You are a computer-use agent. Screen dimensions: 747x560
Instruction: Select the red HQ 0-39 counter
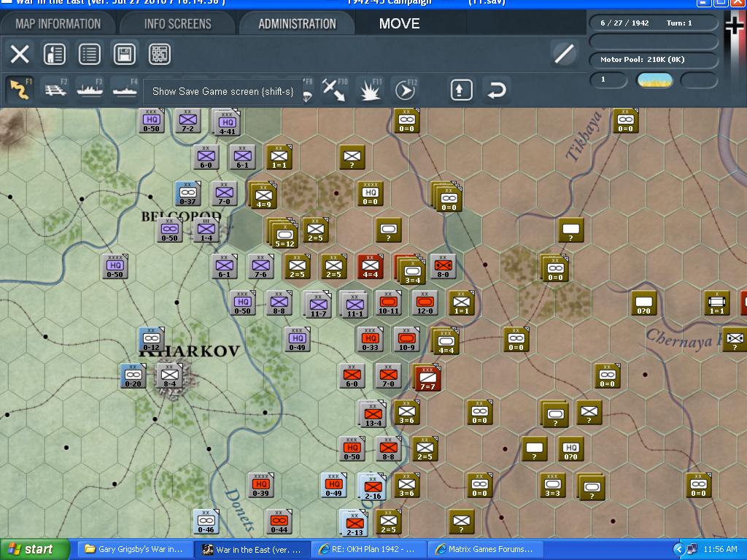(x=260, y=485)
